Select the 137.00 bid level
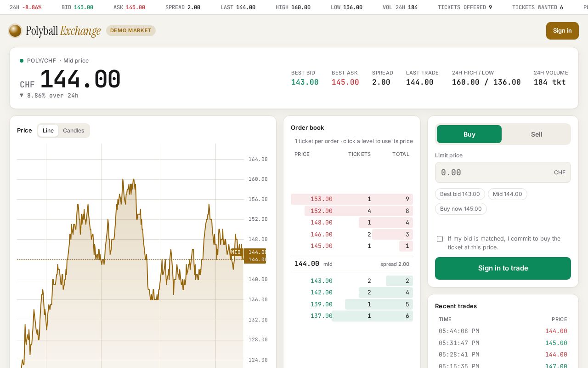Image resolution: width=588 pixels, height=368 pixels. point(352,316)
